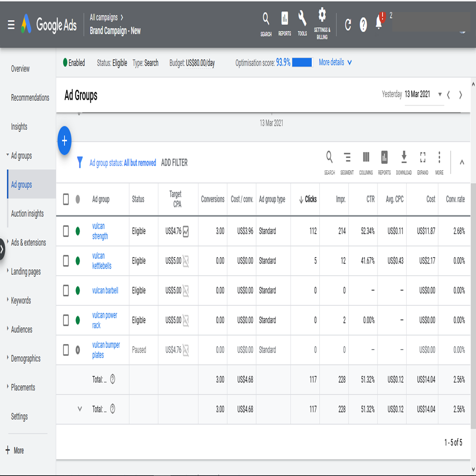Viewport: 476px width, 476px height.
Task: Open vulcan strength ad group
Action: tap(100, 231)
